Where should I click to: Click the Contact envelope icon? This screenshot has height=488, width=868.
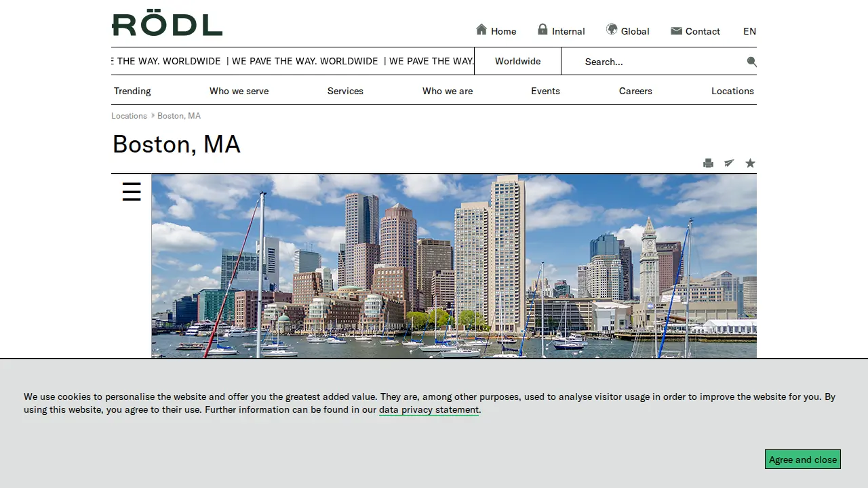(676, 30)
